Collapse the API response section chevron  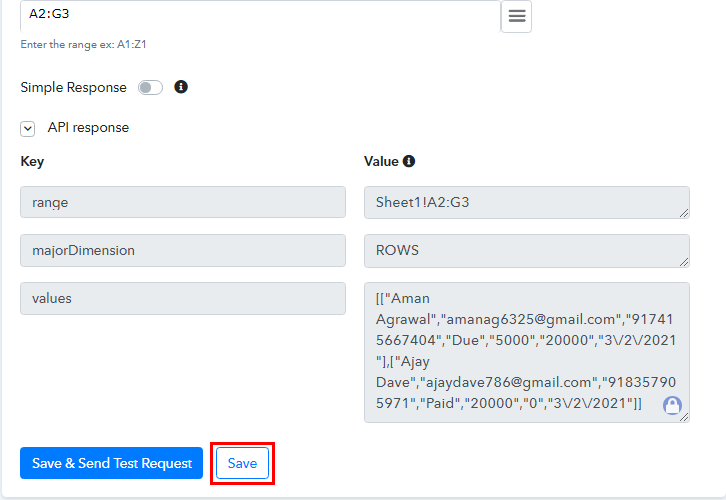28,128
